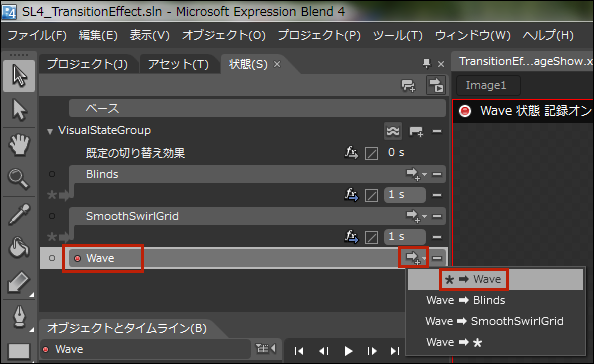
Task: Choose Wave ➡ Blinds transition
Action: [495, 300]
